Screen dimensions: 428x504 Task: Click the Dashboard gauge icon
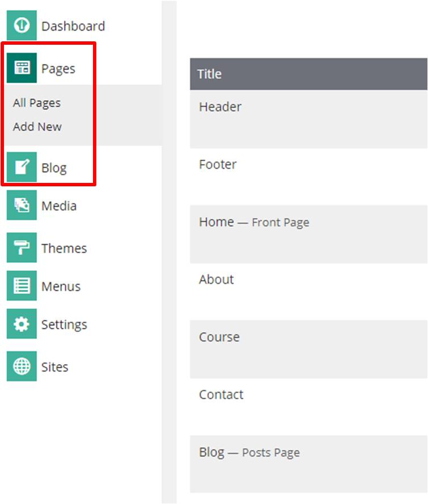click(x=22, y=25)
